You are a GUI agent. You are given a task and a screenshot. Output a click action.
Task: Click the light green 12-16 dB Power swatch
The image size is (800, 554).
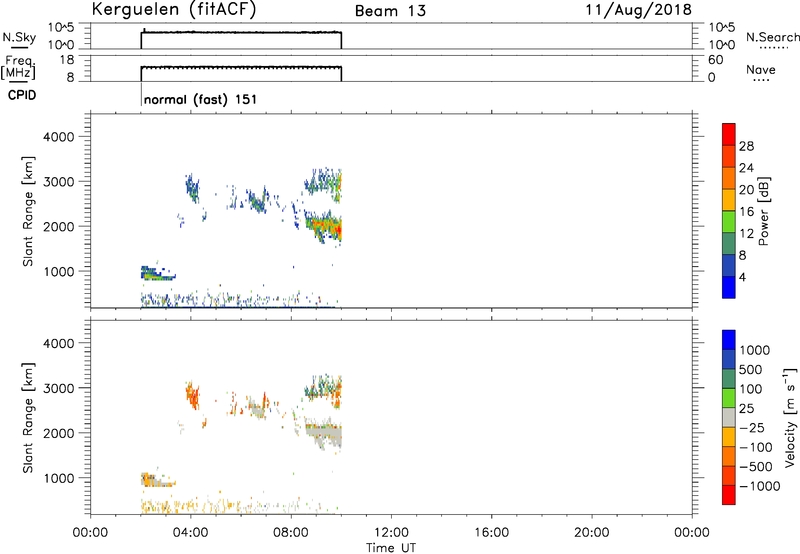pyautogui.click(x=729, y=221)
